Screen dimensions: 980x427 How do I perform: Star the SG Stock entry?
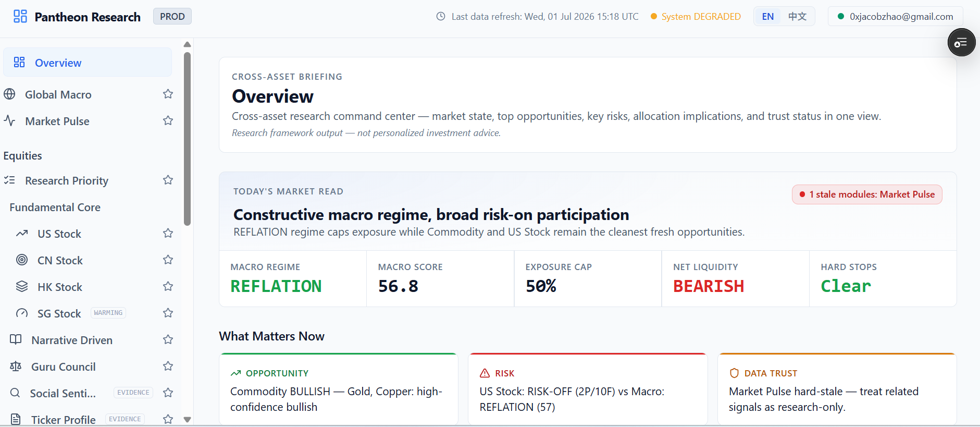pyautogui.click(x=168, y=313)
